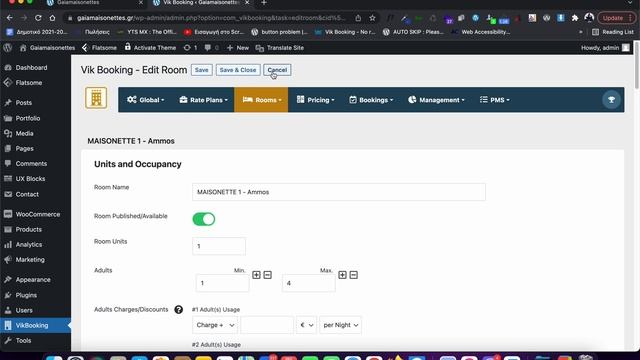Open Analytics in the sidebar

tap(29, 244)
